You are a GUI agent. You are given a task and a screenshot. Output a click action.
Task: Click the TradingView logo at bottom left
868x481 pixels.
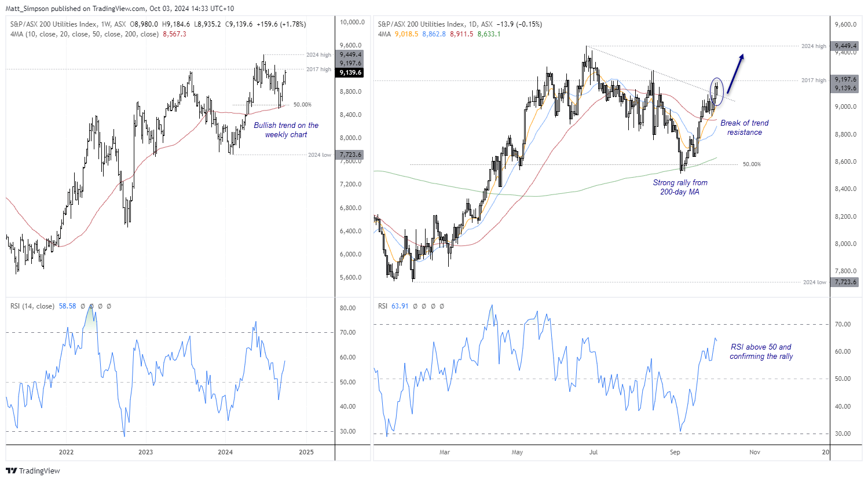(33, 471)
